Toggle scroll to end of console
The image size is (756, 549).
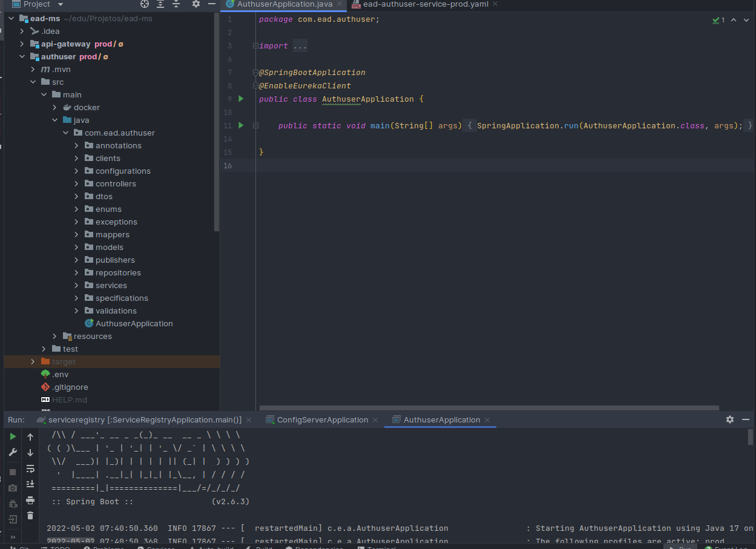[x=30, y=484]
